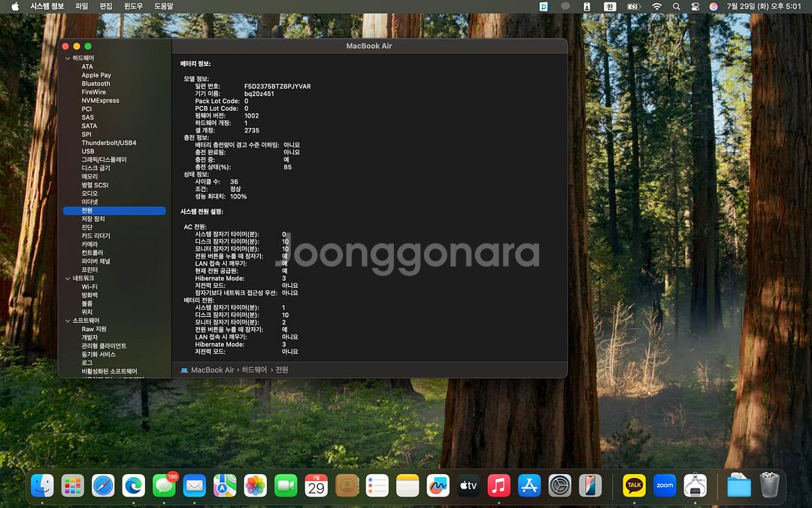This screenshot has height=508, width=812.
Task: Launch Microsoft Edge from the Dock
Action: pos(134,485)
